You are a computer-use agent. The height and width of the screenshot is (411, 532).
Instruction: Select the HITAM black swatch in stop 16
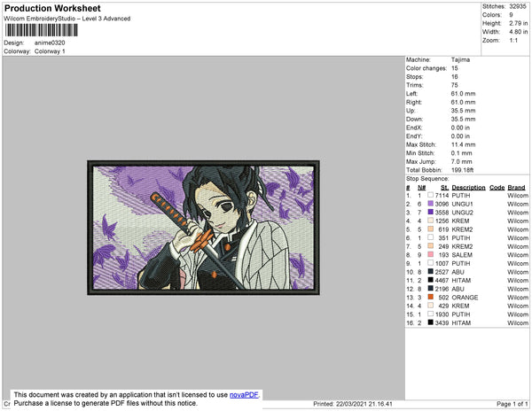[431, 322]
